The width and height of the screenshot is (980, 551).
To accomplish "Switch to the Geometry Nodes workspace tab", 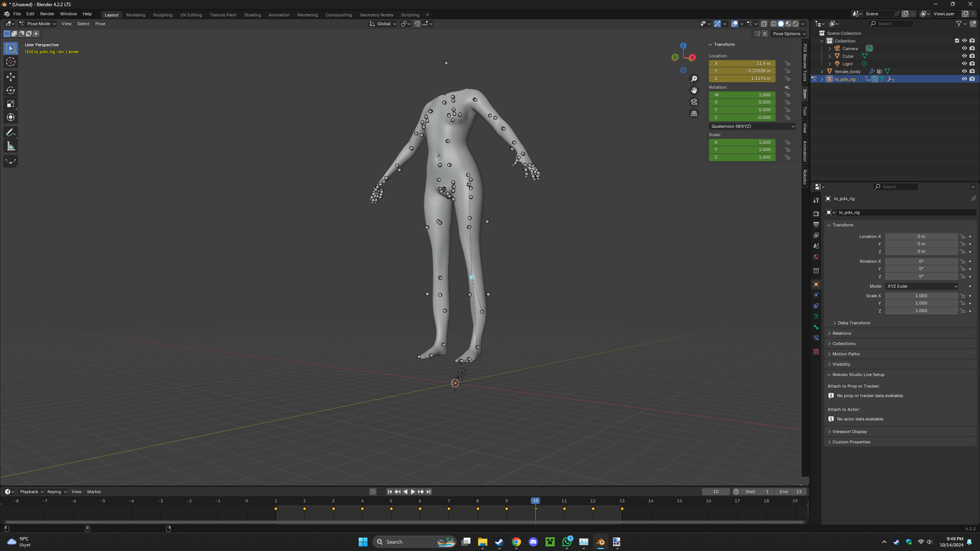I will (376, 15).
